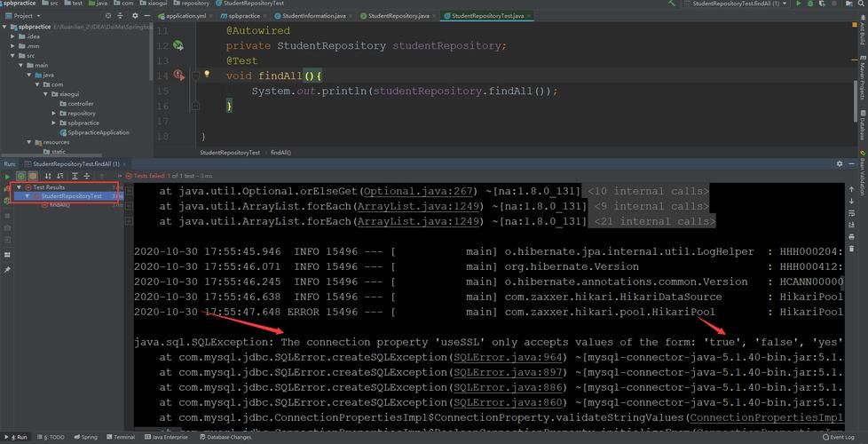Collapse the findAll method with the fold marker on line 14
The image size is (868, 444).
point(195,75)
